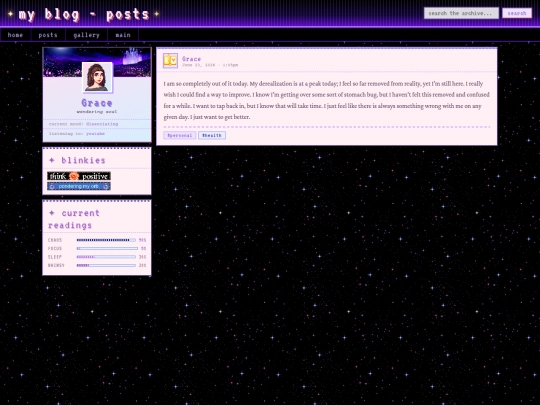Click the sparkle icon beside blinkies heading

[x=52, y=160]
